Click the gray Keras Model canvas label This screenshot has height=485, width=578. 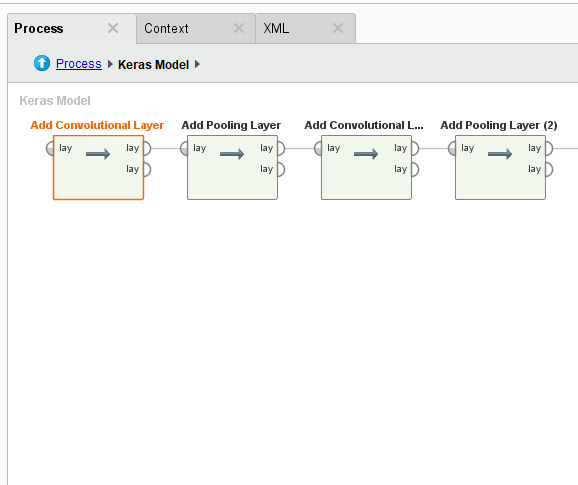click(x=55, y=101)
